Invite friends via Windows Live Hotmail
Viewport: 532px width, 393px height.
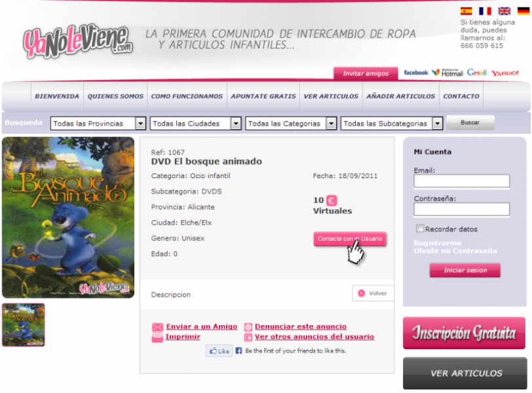point(447,73)
